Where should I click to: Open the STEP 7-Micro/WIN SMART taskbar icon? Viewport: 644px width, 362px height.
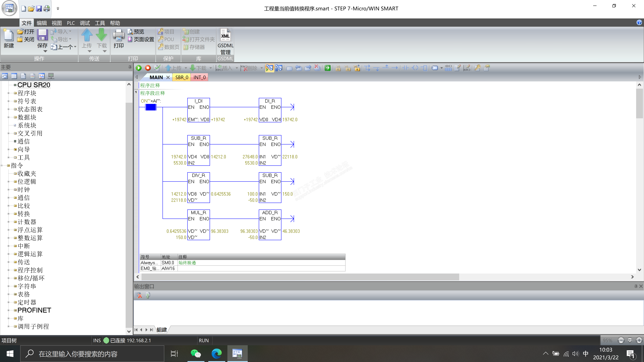coord(237,353)
